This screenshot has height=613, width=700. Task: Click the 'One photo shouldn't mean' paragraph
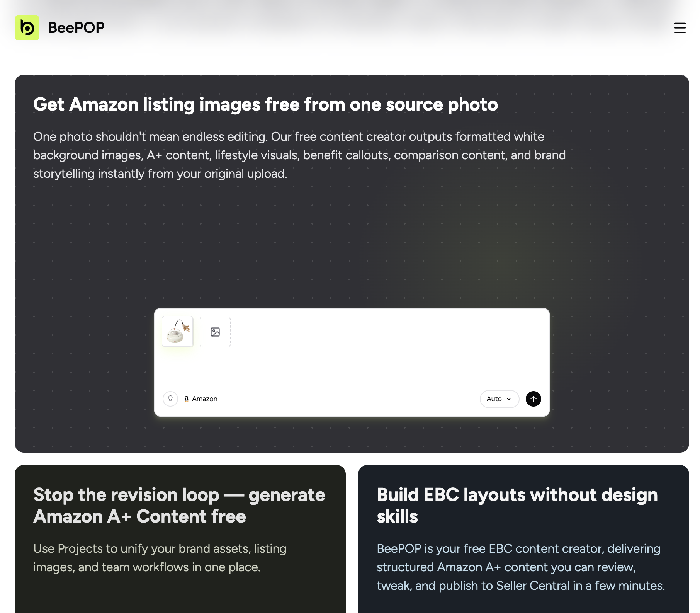coord(299,155)
